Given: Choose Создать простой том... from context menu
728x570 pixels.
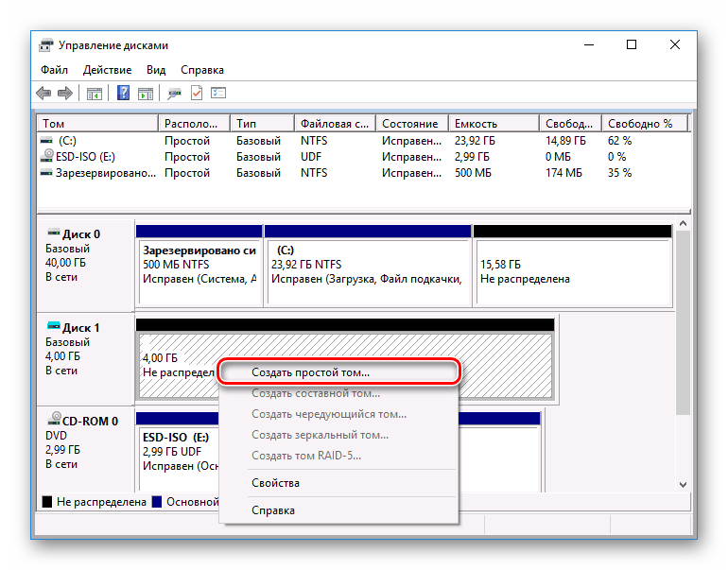Looking at the screenshot, I should click(338, 372).
